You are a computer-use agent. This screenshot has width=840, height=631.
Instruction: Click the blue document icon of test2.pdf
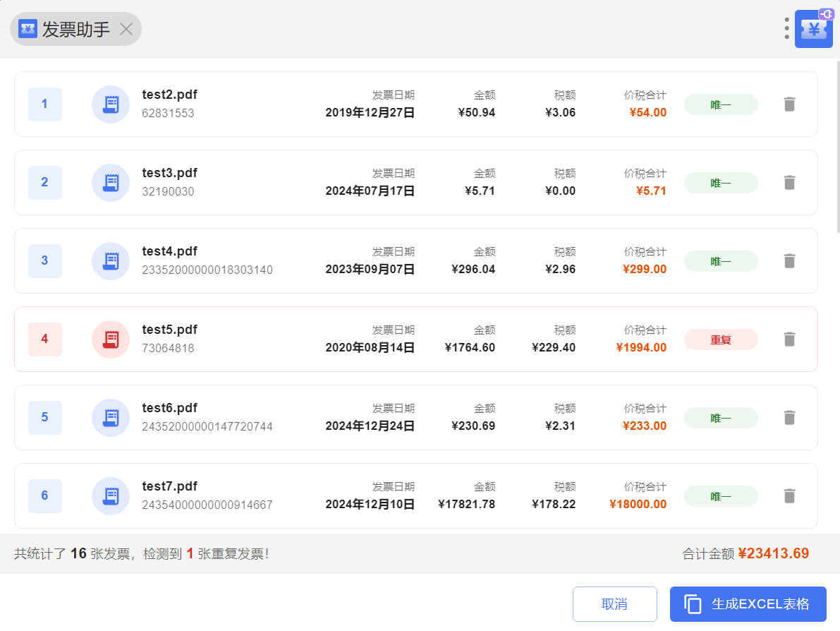click(x=111, y=104)
